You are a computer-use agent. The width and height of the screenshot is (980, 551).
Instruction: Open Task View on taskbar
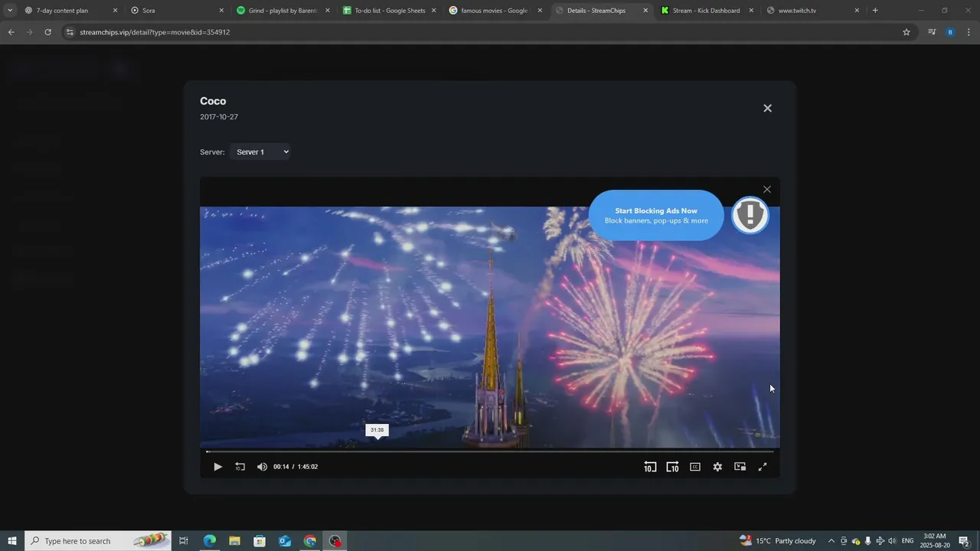pyautogui.click(x=184, y=541)
